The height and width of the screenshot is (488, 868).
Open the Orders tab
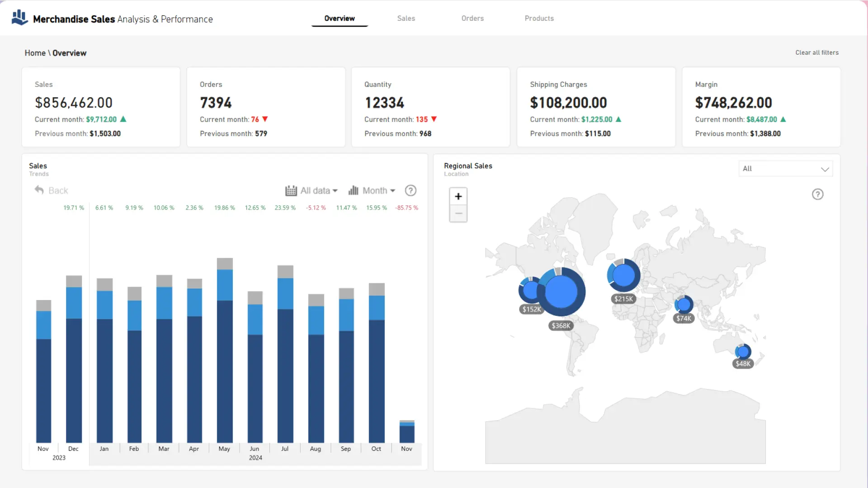pyautogui.click(x=472, y=19)
